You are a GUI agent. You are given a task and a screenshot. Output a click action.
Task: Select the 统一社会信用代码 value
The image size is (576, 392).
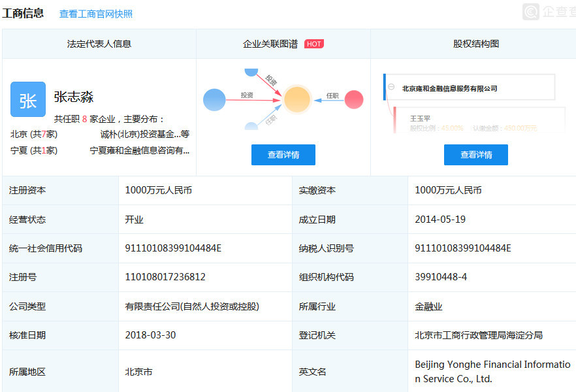click(173, 248)
